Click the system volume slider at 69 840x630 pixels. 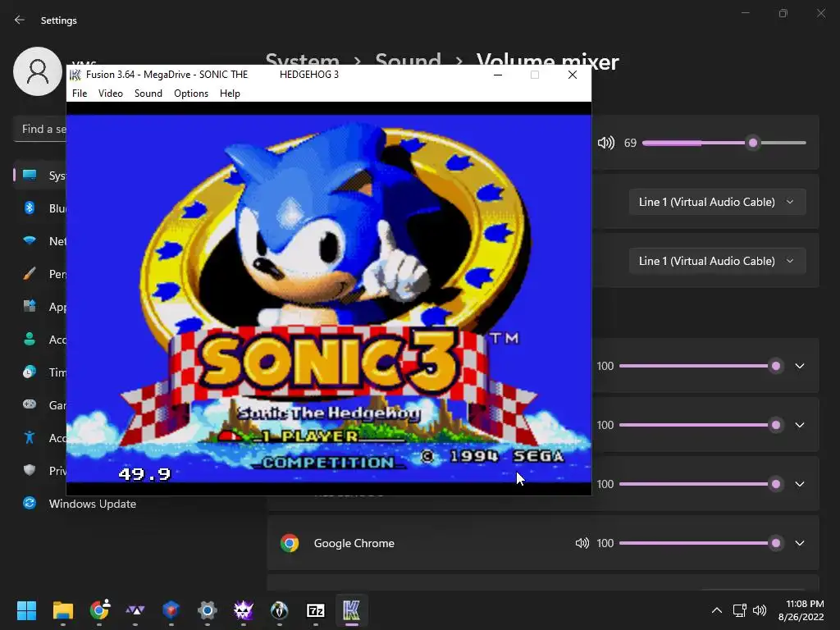click(x=724, y=143)
